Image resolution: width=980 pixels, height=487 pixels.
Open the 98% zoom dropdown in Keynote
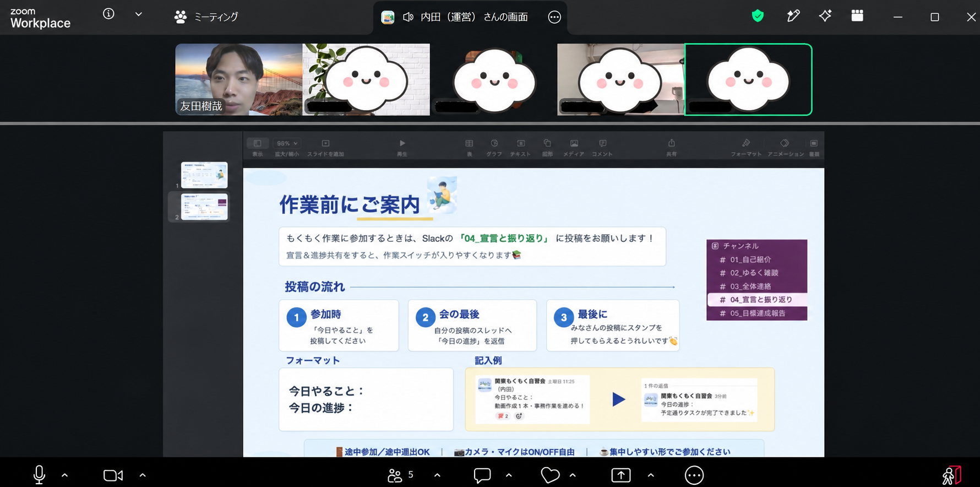pos(287,143)
